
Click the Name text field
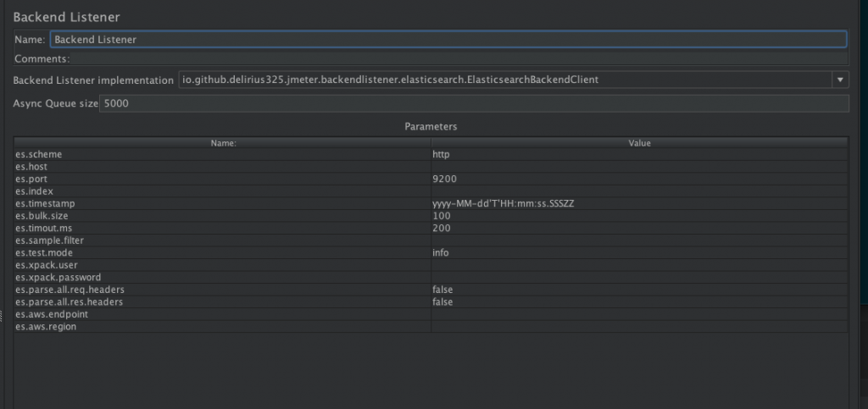(x=448, y=39)
